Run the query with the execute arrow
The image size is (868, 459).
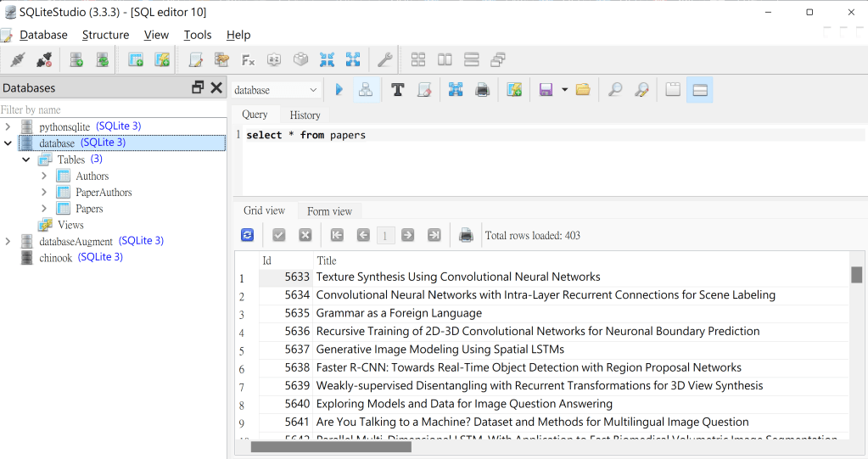[x=339, y=90]
